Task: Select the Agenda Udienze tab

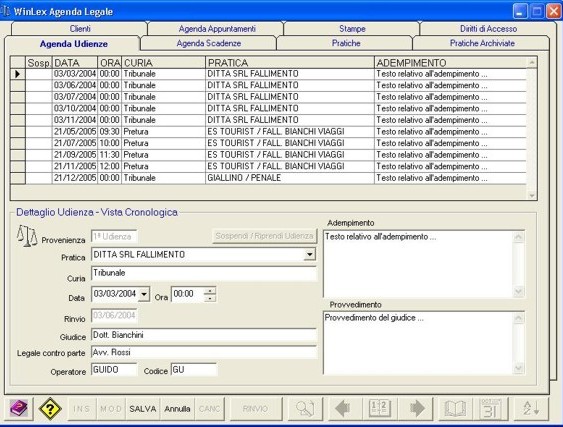Action: [74, 44]
